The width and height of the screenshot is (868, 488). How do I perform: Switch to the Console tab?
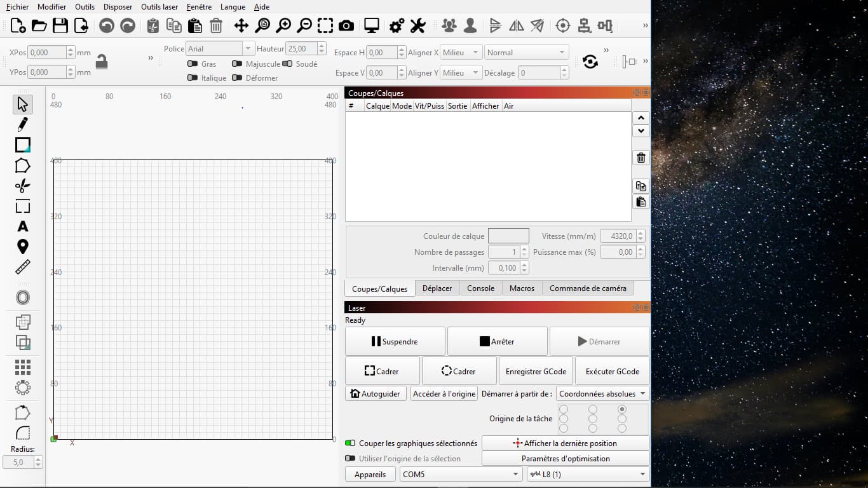pyautogui.click(x=480, y=288)
